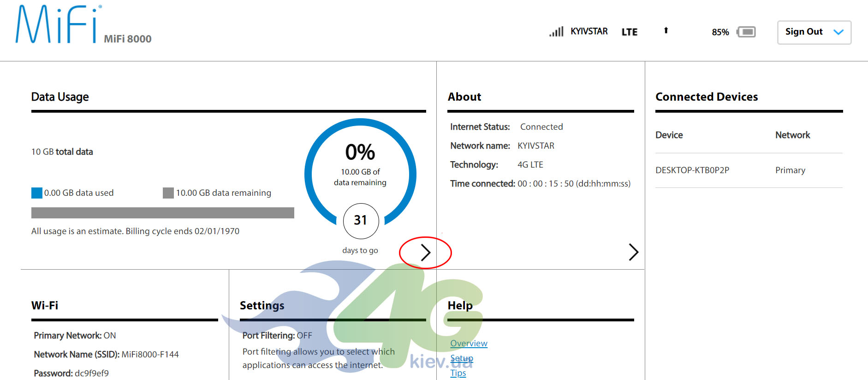The height and width of the screenshot is (380, 868).
Task: Click the MiFi logo
Action: click(58, 24)
